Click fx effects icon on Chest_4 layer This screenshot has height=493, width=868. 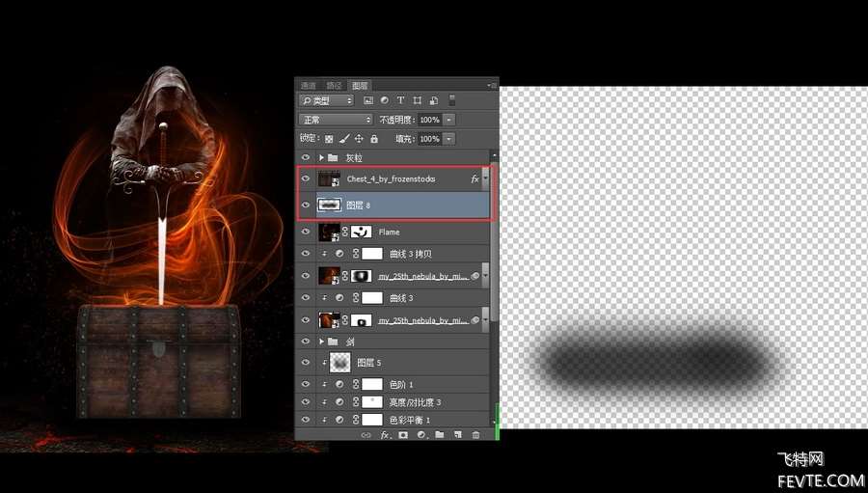click(x=475, y=178)
